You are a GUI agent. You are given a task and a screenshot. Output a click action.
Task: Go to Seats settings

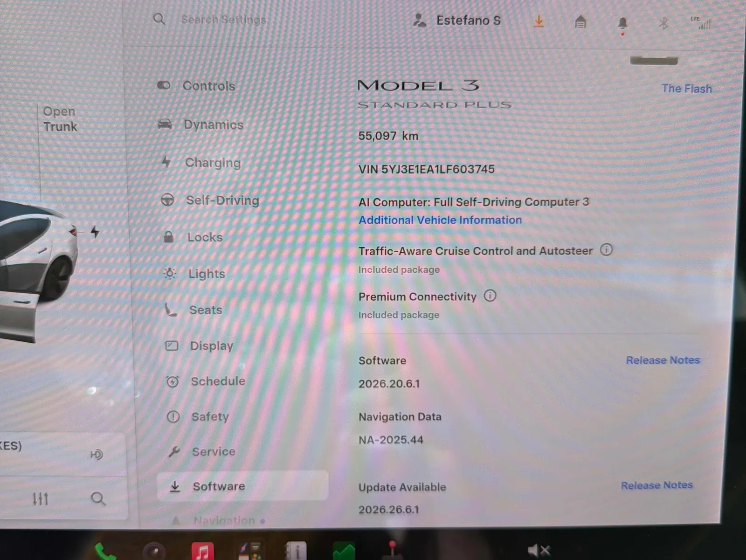[193, 310]
